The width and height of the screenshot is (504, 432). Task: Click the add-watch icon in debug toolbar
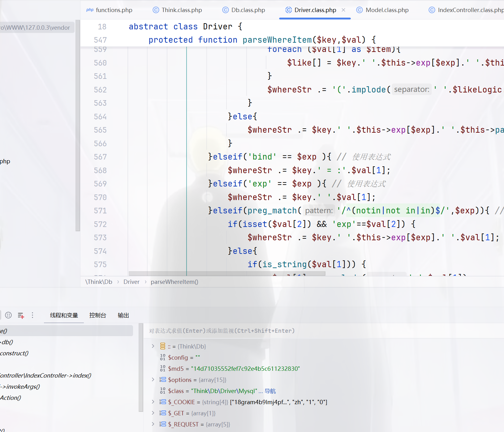(x=21, y=315)
